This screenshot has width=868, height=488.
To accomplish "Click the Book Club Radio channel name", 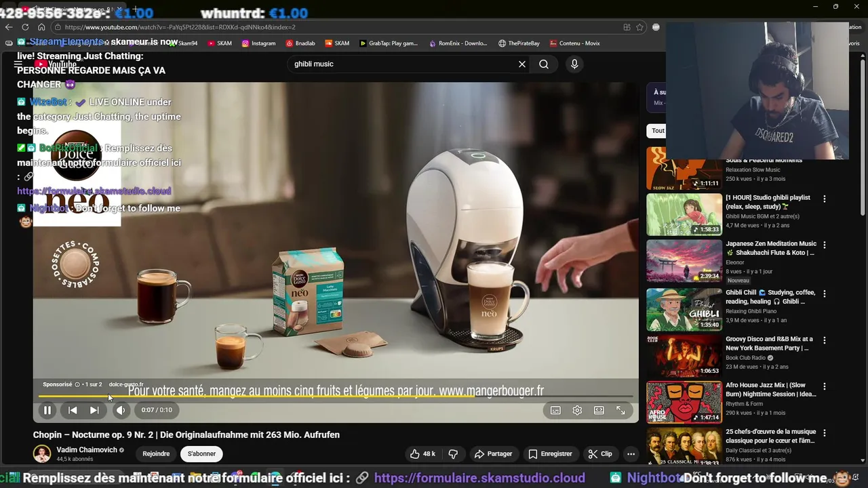I will (x=745, y=358).
